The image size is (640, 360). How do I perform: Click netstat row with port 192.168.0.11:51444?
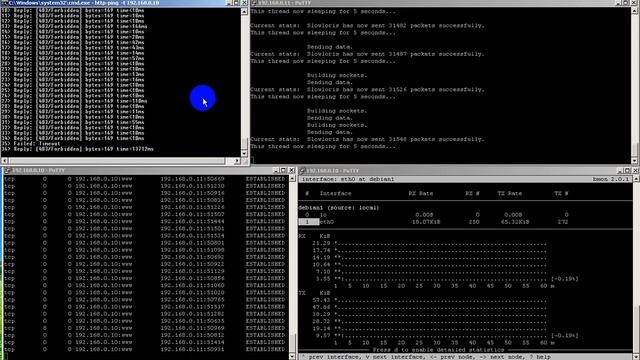pos(144,221)
